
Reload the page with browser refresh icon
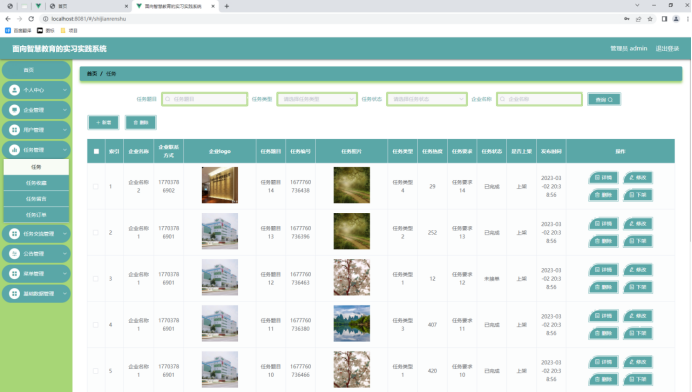point(31,19)
